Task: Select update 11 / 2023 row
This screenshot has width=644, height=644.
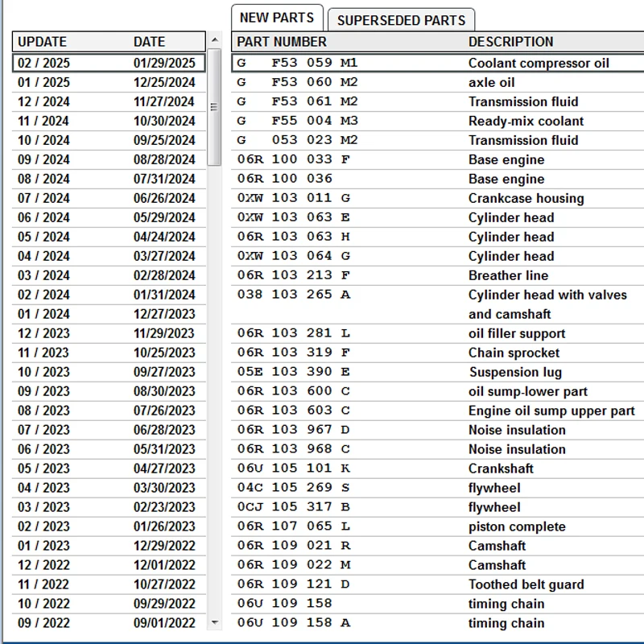Action: pos(109,353)
